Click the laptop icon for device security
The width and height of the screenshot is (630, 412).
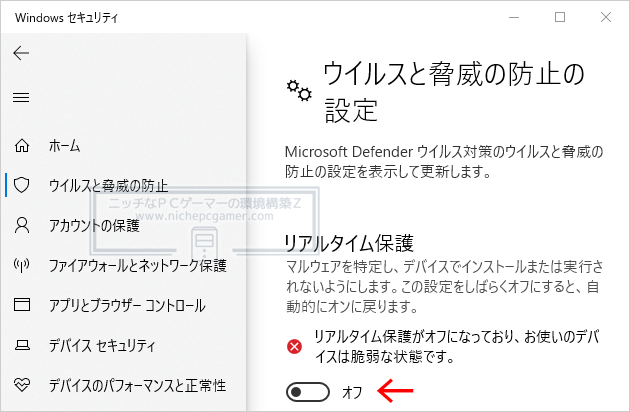[x=22, y=345]
